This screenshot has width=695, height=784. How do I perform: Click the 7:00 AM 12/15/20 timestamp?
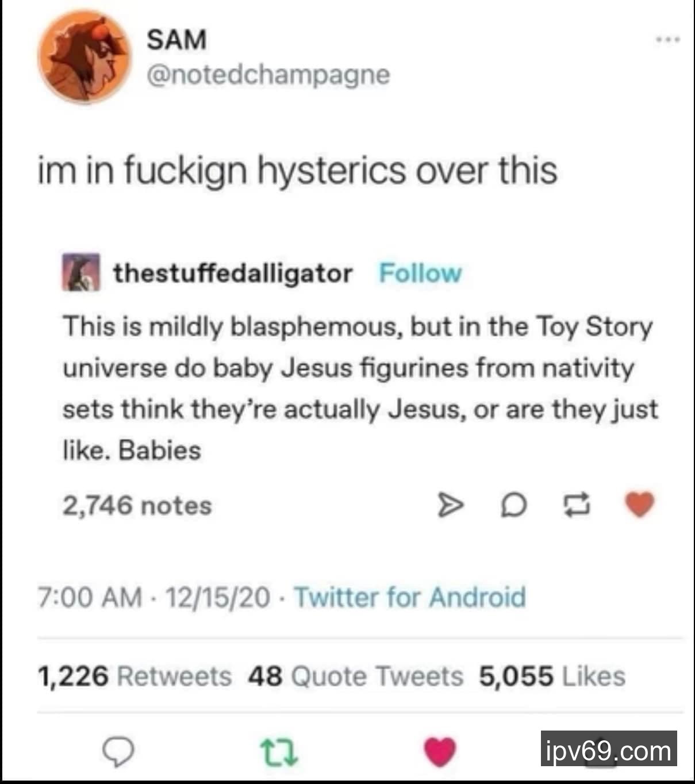click(x=153, y=597)
